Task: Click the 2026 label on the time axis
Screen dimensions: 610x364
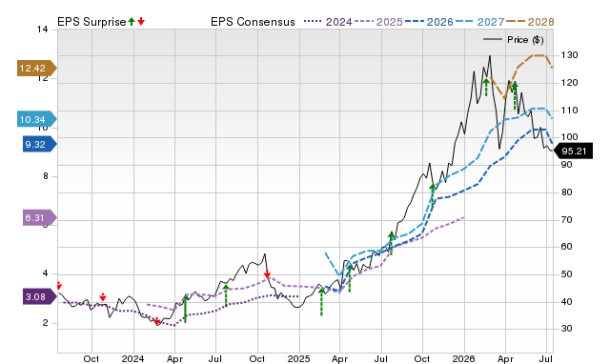Action: [464, 358]
